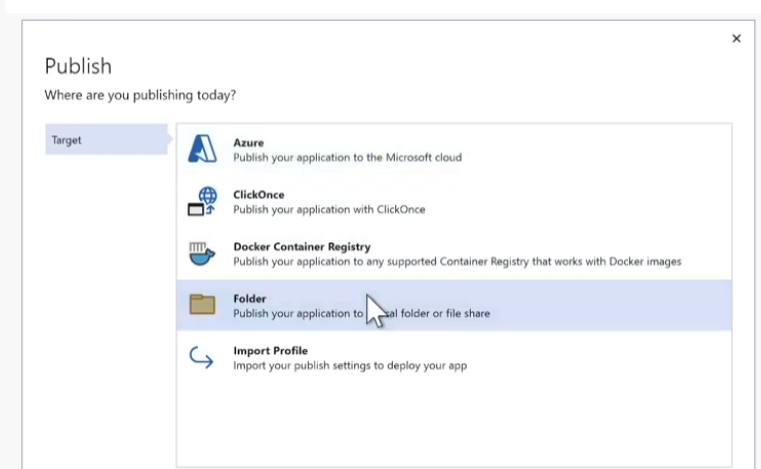The width and height of the screenshot is (761, 469).
Task: Pick the Docker Container Registry title
Action: tap(302, 247)
